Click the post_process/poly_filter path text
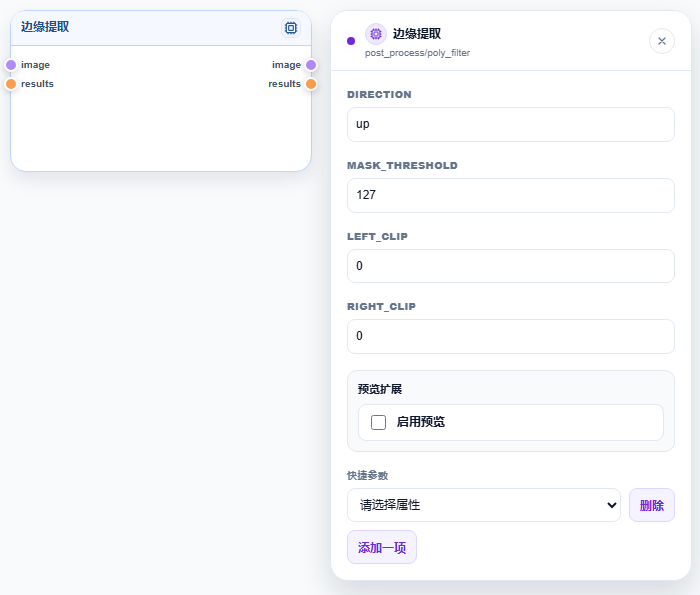The image size is (700, 595). [x=417, y=53]
